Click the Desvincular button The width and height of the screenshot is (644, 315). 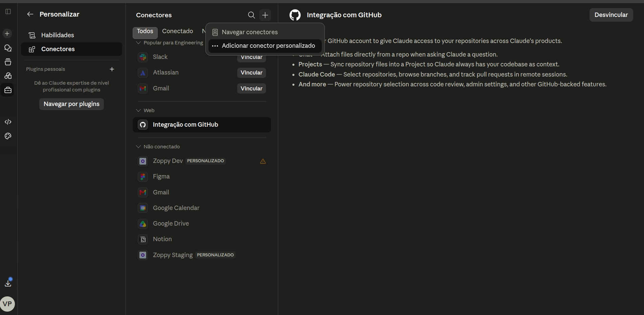[611, 15]
